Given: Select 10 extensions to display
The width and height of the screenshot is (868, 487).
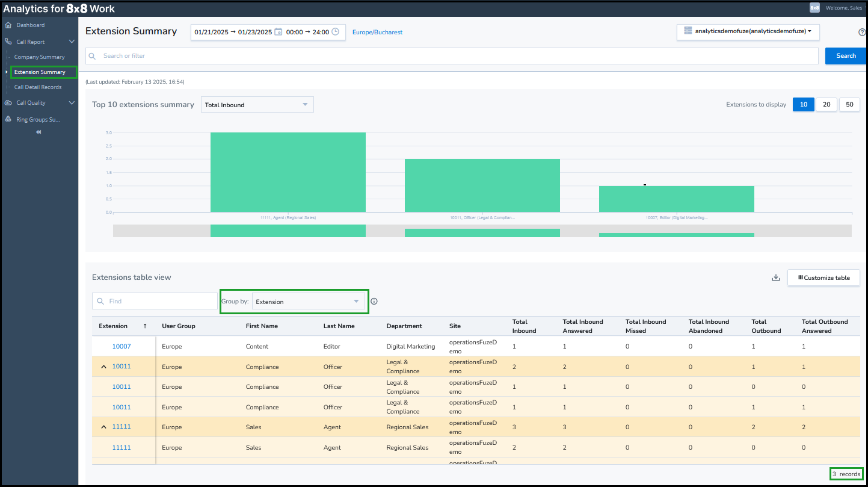Looking at the screenshot, I should [804, 104].
